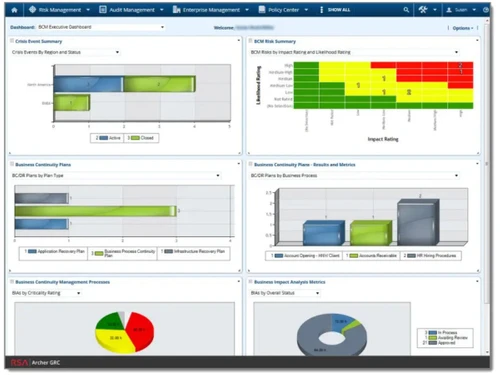Go to the Home icon
Viewport: 500px width, 375px height.
pos(14,10)
